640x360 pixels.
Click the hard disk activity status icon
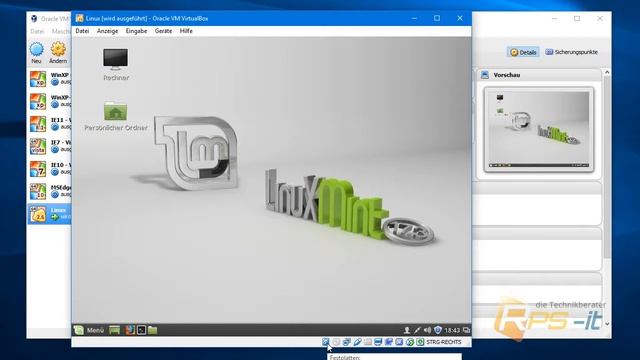pos(326,342)
